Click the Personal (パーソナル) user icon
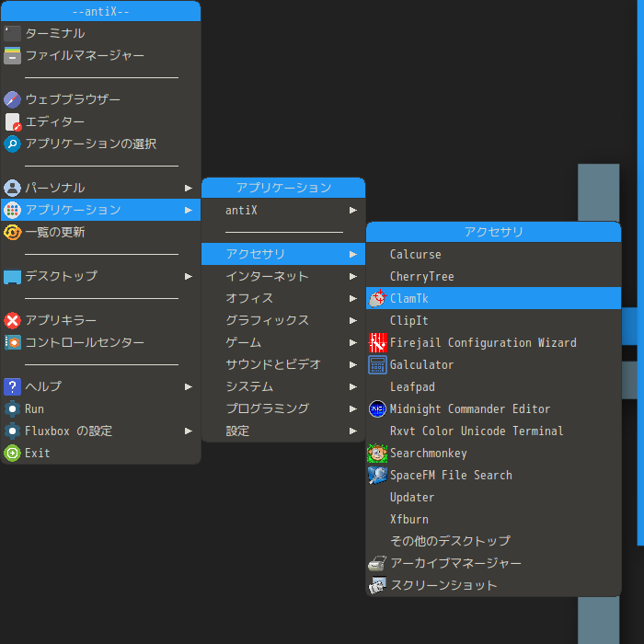644x644 pixels. (12, 188)
